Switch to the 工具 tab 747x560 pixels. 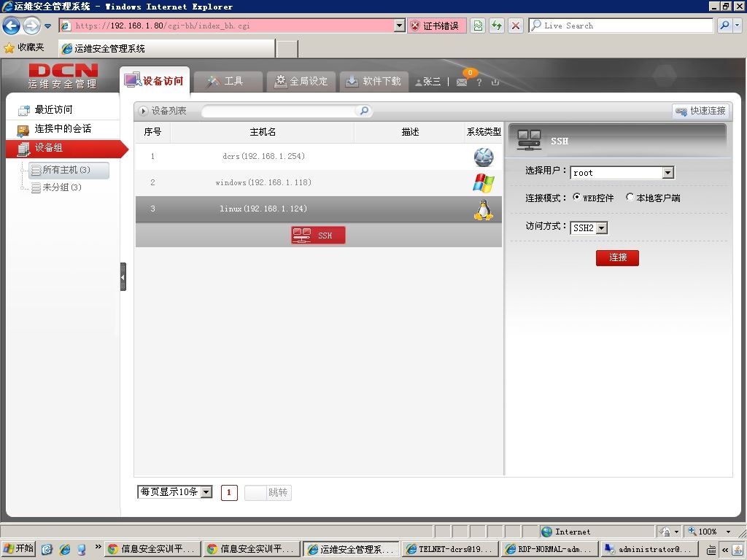coord(228,82)
